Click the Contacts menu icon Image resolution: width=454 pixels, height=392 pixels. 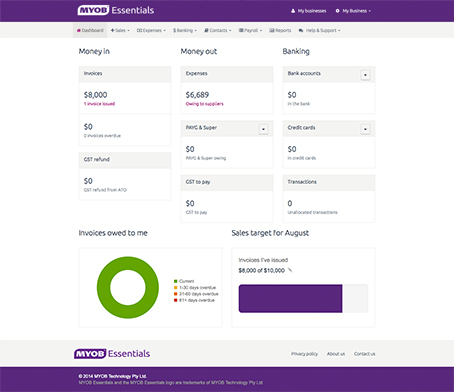pos(206,30)
